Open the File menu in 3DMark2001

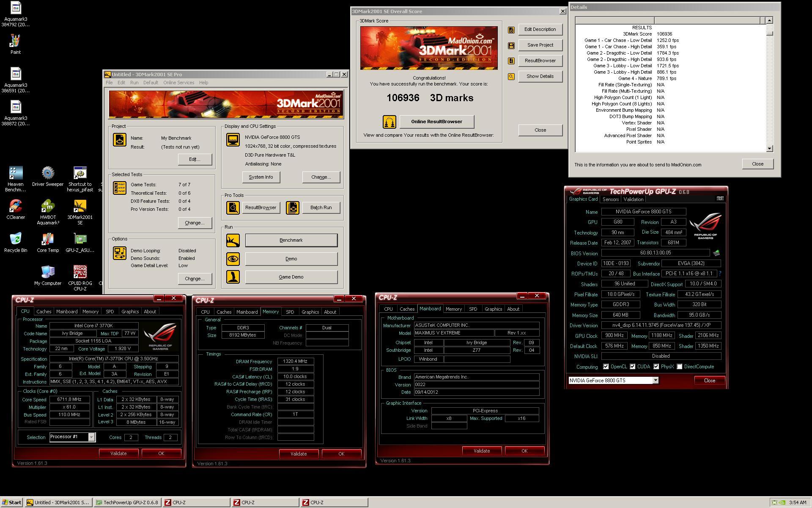point(109,83)
